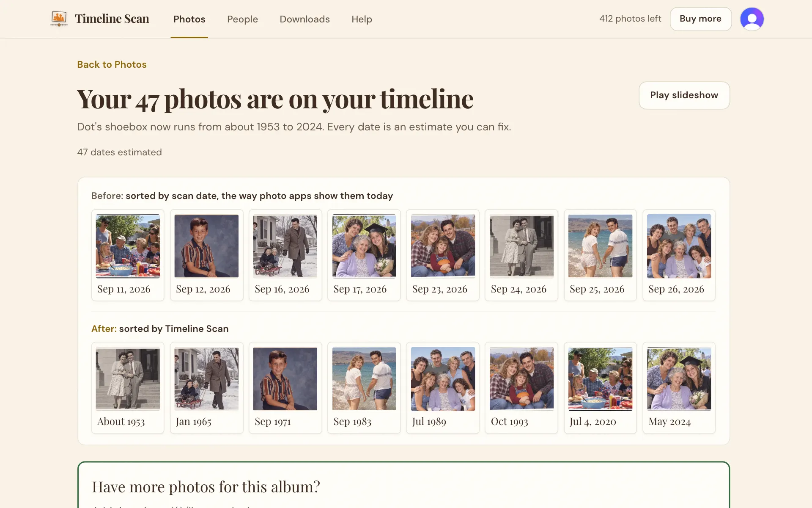Click the 'Jan 1965' date label
Screen dimensions: 812x508
tap(193, 422)
